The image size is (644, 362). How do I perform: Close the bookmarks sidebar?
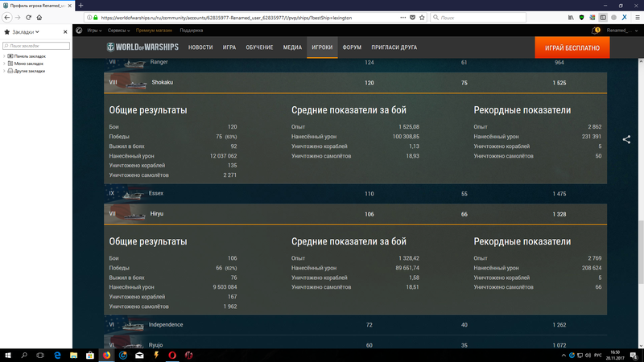[67, 31]
